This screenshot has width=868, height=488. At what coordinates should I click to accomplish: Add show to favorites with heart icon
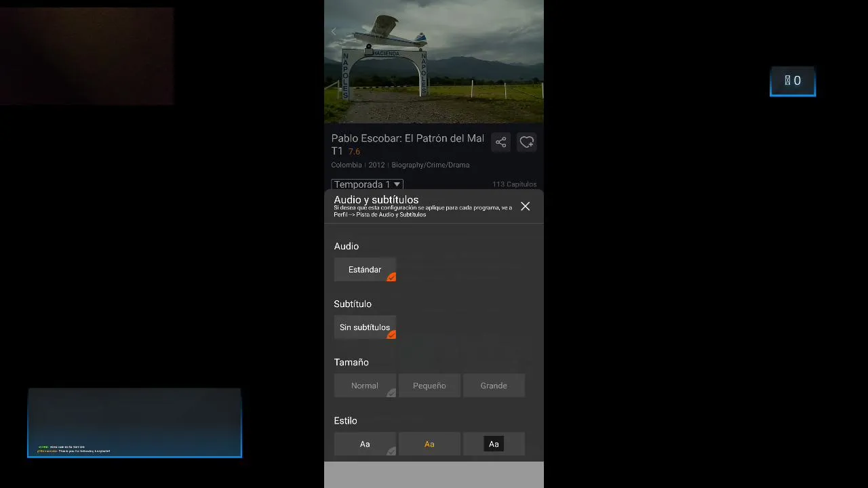(527, 142)
